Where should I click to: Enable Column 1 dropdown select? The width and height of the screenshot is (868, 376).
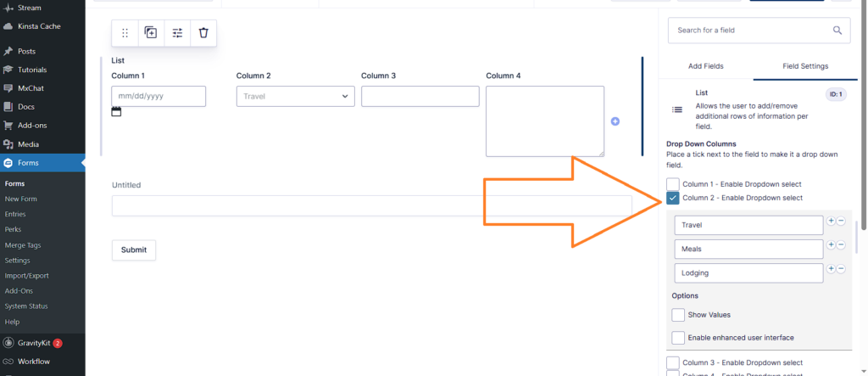point(672,184)
